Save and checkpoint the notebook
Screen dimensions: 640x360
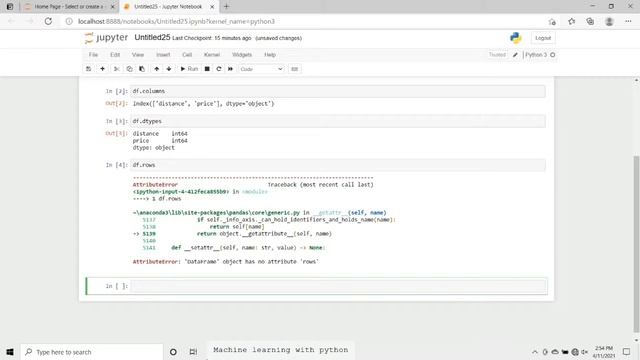[89, 69]
